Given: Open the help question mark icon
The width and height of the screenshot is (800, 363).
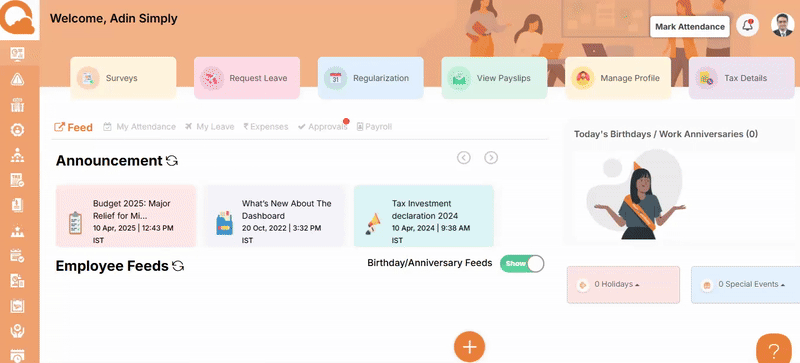Looking at the screenshot, I should tap(773, 350).
